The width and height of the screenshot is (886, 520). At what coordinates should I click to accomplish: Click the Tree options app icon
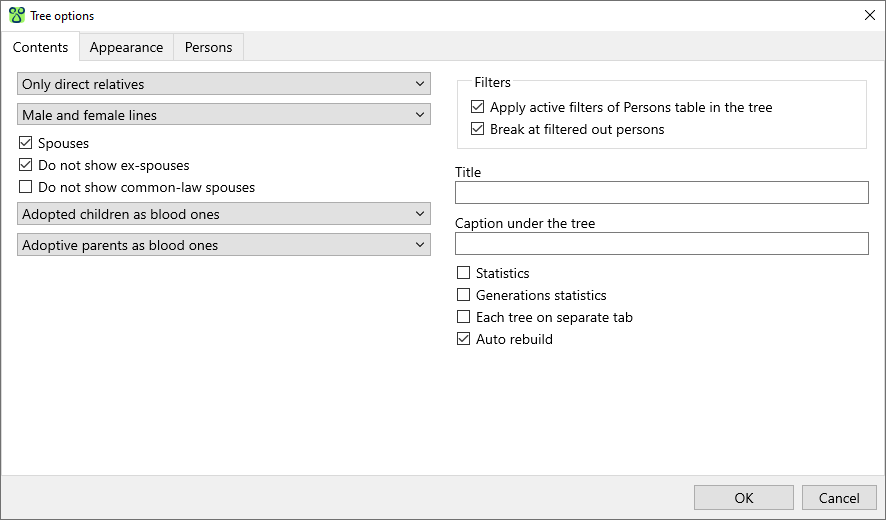point(17,15)
